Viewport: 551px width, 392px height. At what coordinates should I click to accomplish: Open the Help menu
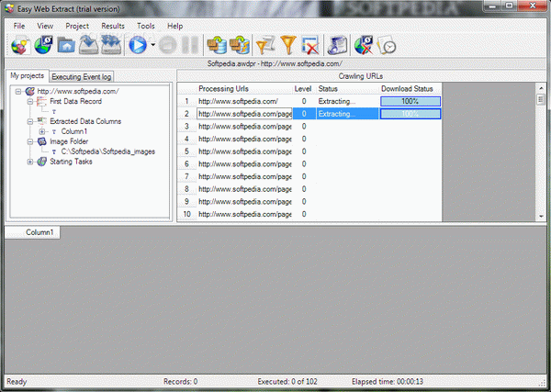(x=175, y=26)
